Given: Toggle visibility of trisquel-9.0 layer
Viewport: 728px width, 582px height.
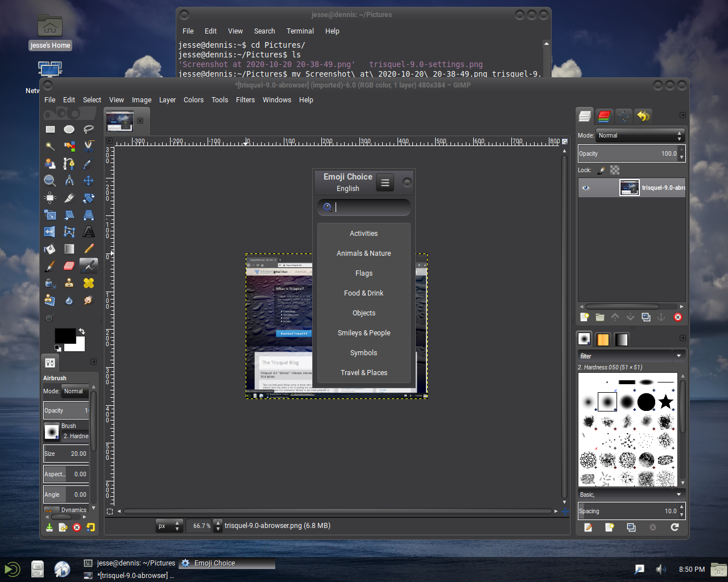Looking at the screenshot, I should pyautogui.click(x=586, y=188).
